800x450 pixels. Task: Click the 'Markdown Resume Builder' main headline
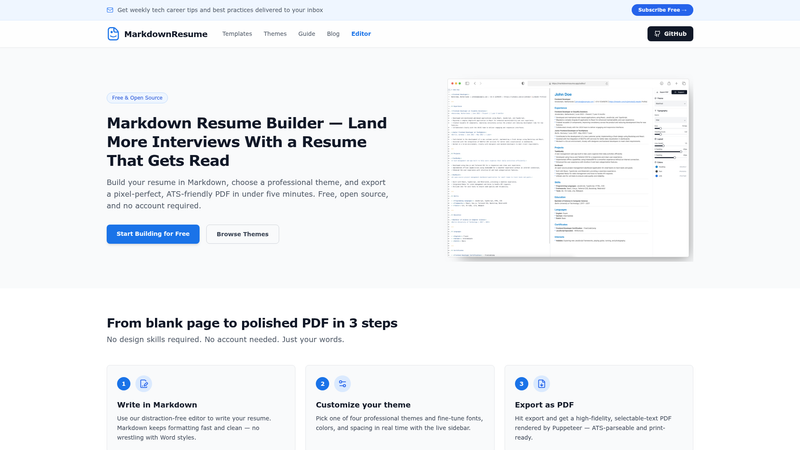click(x=247, y=141)
